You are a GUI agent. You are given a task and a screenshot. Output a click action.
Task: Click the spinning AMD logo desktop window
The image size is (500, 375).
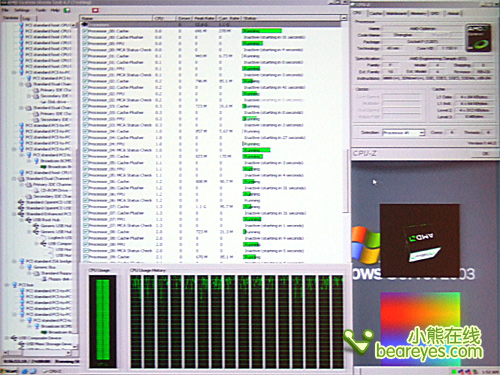pyautogui.click(x=420, y=240)
